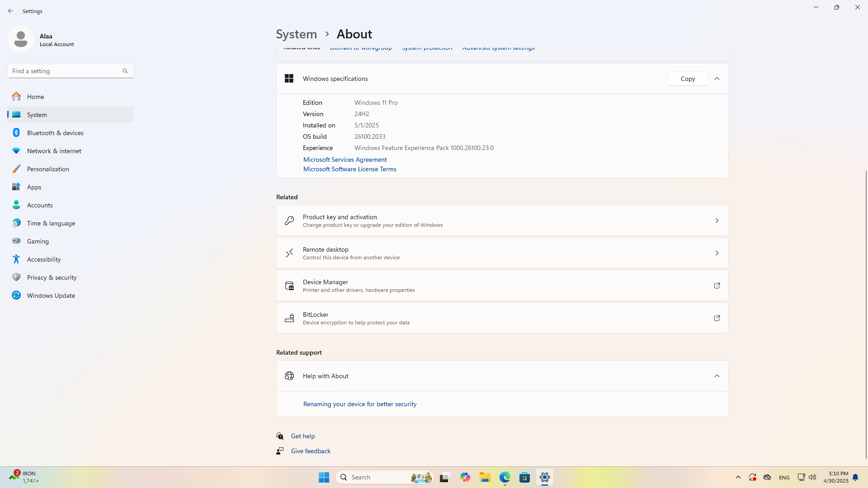This screenshot has width=868, height=488.
Task: Open Bluetooth & devices settings
Action: pyautogui.click(x=71, y=133)
